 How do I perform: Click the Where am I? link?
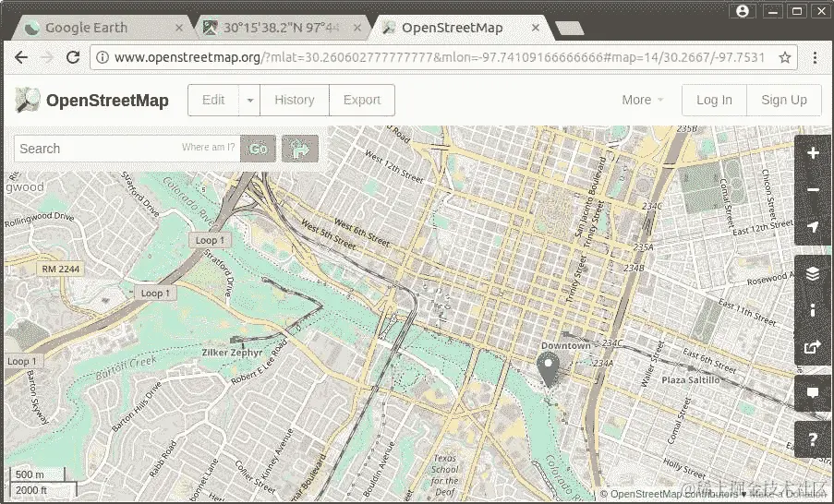(208, 148)
